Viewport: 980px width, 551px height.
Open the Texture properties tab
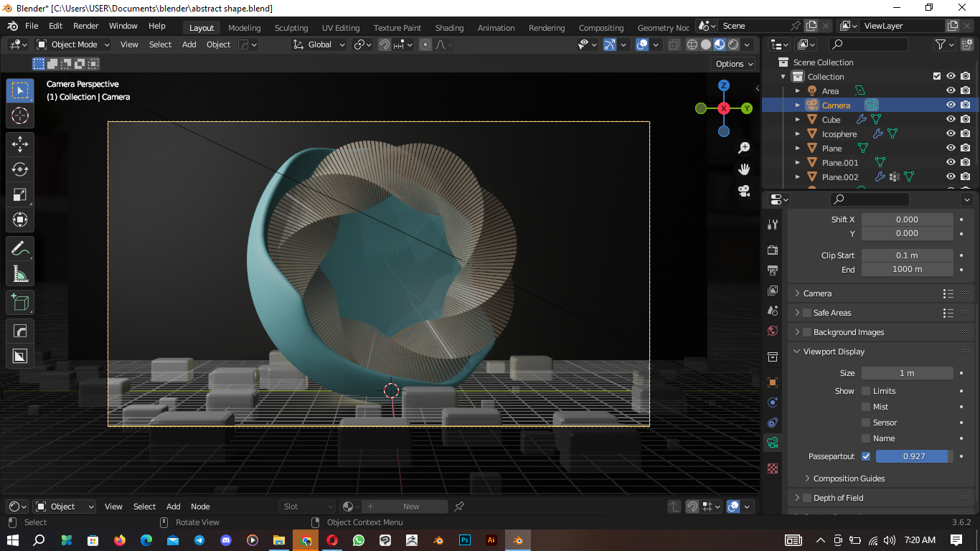coord(773,468)
